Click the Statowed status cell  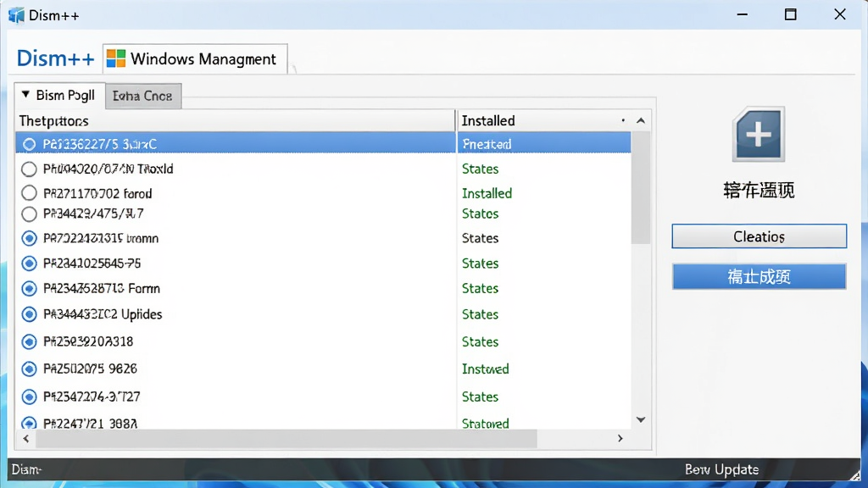point(486,424)
